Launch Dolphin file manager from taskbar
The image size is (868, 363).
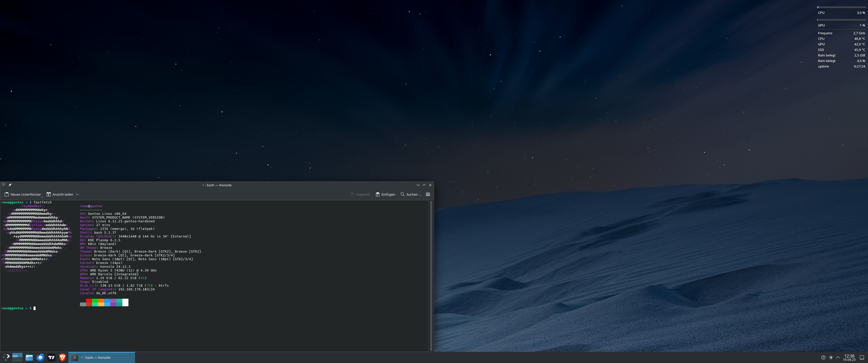click(29, 357)
